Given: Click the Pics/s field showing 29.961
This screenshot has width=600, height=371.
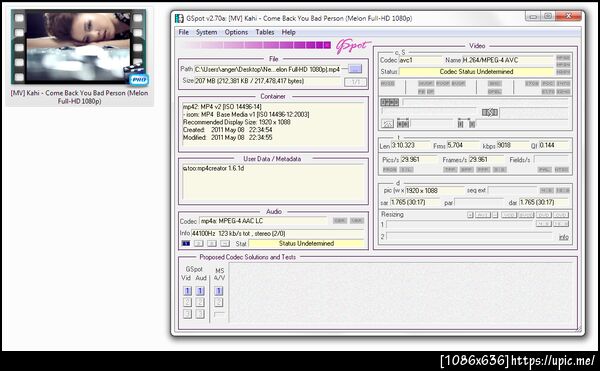Looking at the screenshot, I should (419, 159).
